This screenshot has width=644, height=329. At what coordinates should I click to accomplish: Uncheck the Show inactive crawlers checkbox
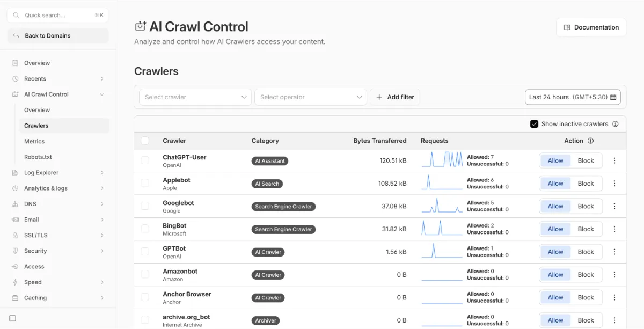tap(534, 123)
